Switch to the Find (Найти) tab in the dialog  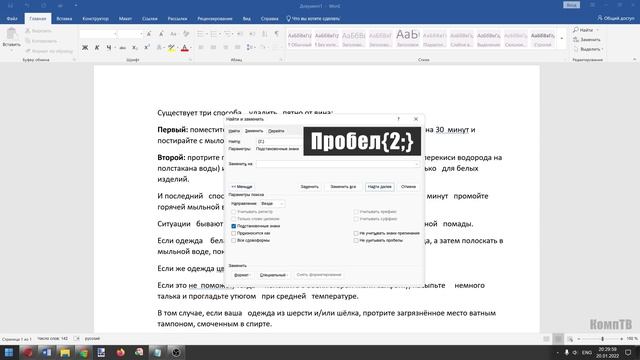tap(234, 131)
